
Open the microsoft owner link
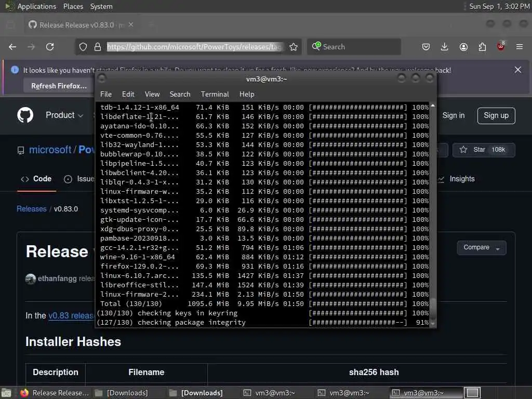(x=50, y=150)
